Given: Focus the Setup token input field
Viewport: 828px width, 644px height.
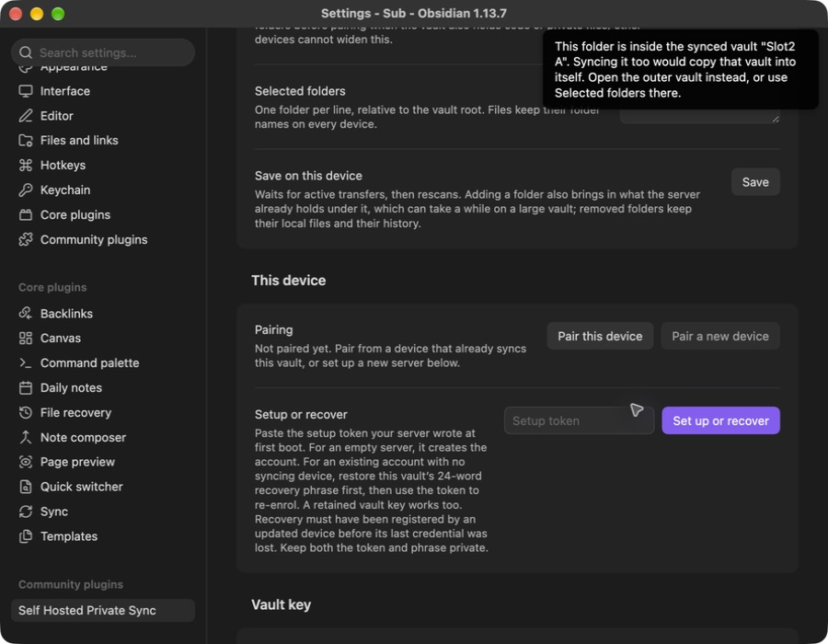Looking at the screenshot, I should point(580,420).
